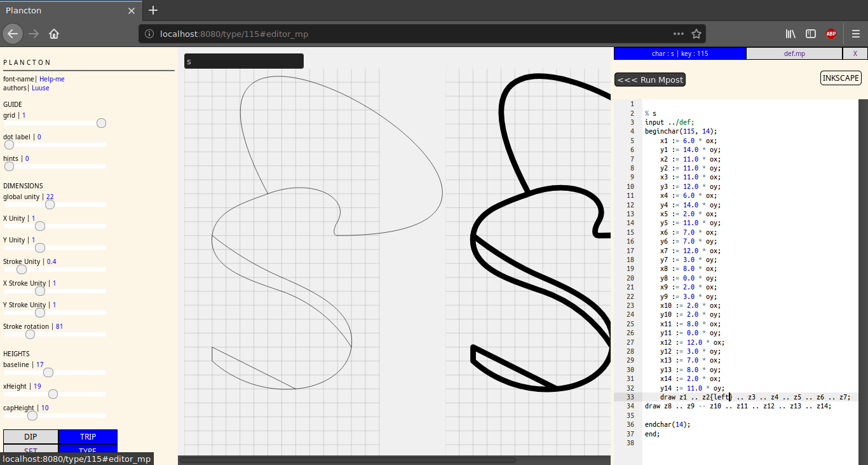Viewport: 868px width, 465px height.
Task: Open a new browser tab
Action: click(153, 10)
